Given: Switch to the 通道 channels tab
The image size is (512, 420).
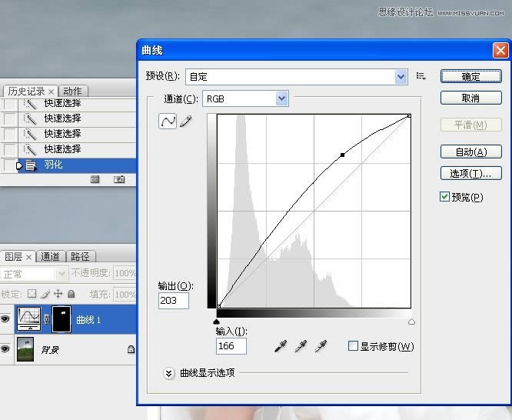Looking at the screenshot, I should [50, 257].
